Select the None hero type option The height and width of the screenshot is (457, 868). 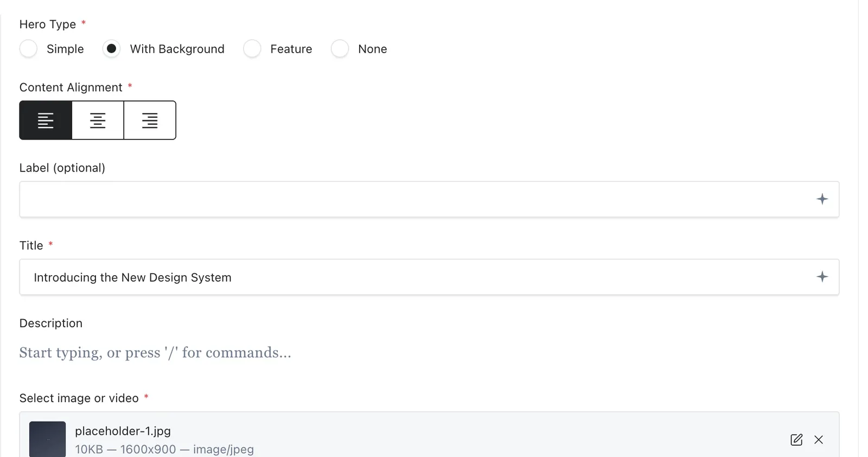click(340, 49)
